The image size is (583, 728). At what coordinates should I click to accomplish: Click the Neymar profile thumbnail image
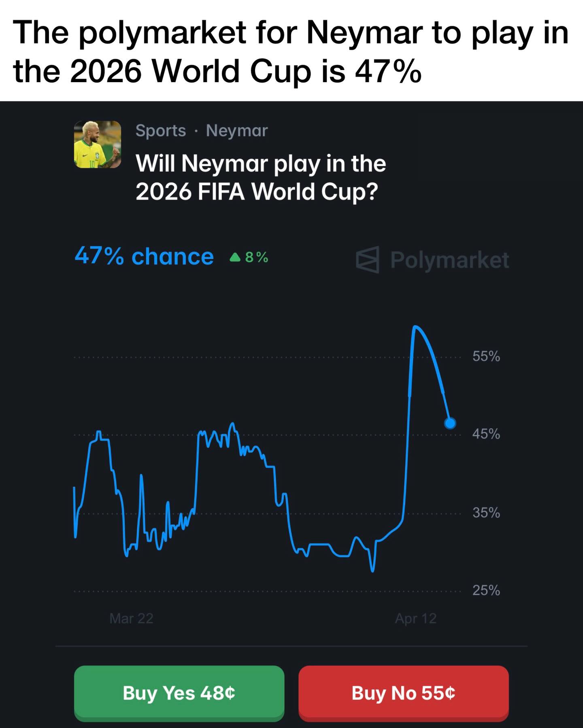98,145
